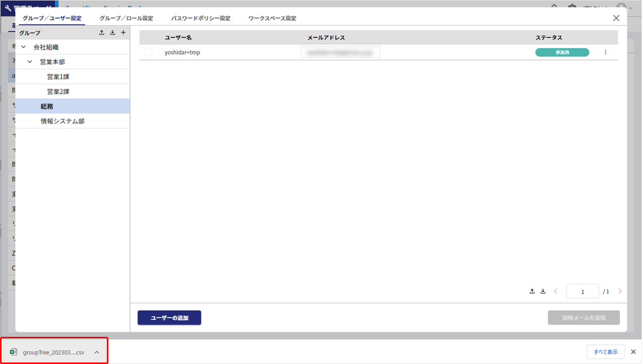642x364 pixels.
Task: Open options arrow for groupTree csv download
Action: coord(97,352)
